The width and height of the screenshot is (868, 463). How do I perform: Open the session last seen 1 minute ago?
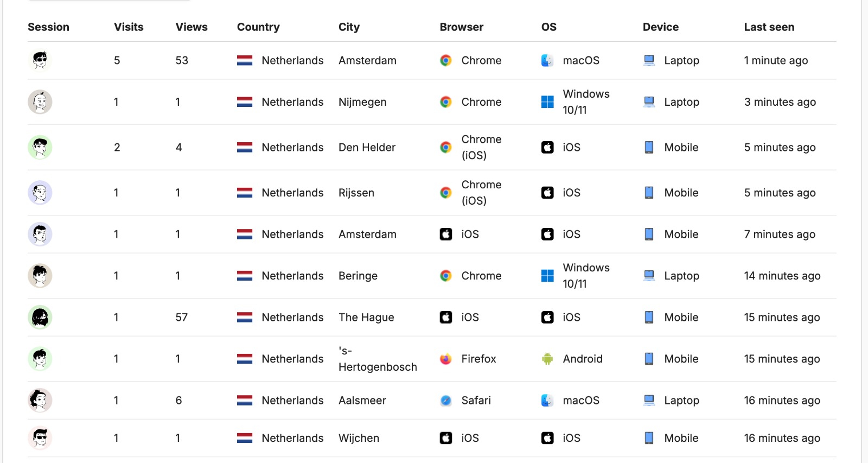point(40,60)
